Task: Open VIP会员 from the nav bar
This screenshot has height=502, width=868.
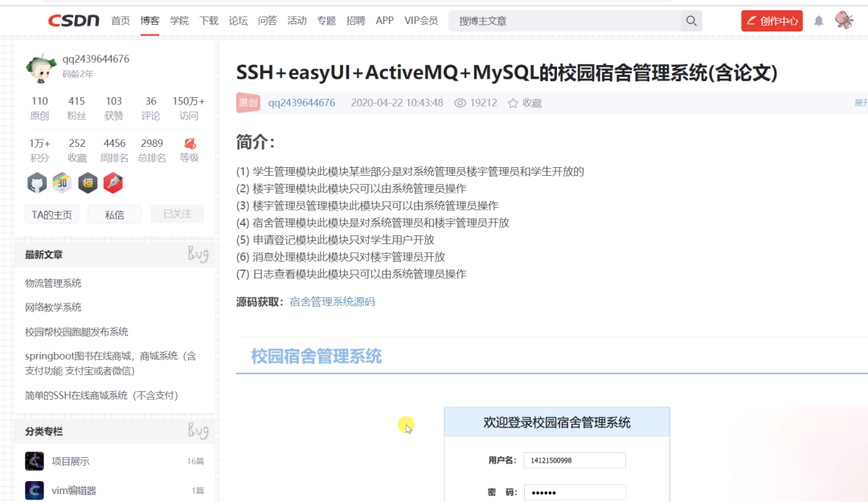Action: 420,20
